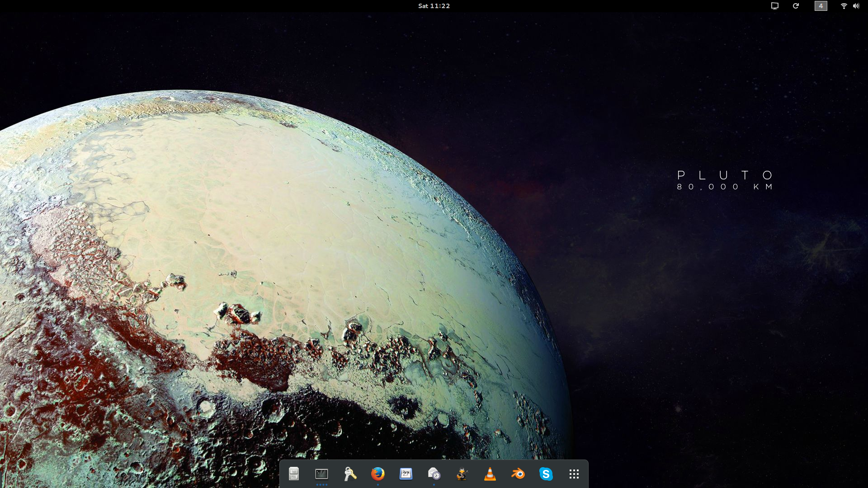Click the PLUTO text on the wallpaper
Screen dimensions: 868x488
pos(726,175)
